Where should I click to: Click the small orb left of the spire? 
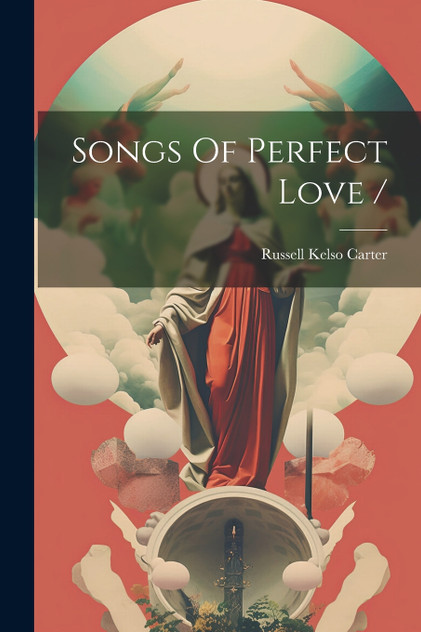170,575
